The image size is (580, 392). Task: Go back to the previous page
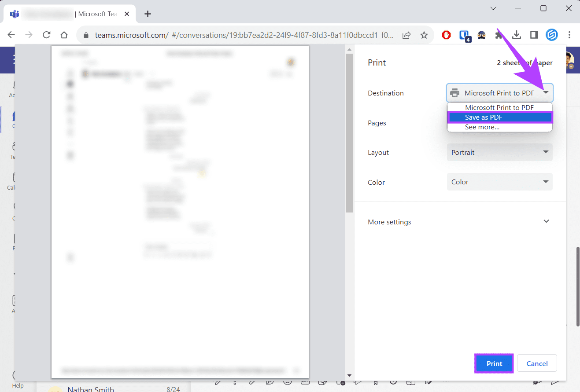[11, 35]
